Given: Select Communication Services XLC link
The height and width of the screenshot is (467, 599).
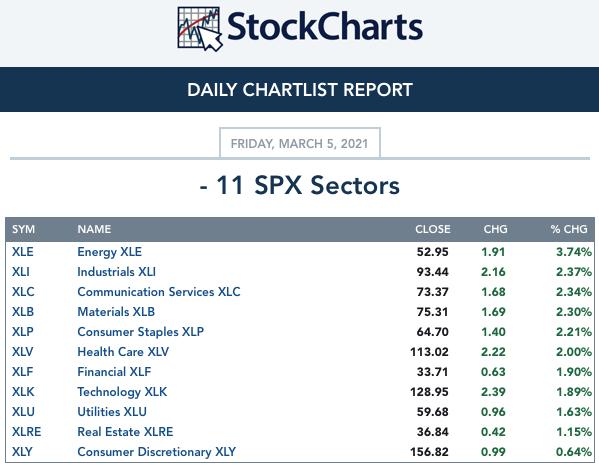Looking at the screenshot, I should [x=159, y=292].
